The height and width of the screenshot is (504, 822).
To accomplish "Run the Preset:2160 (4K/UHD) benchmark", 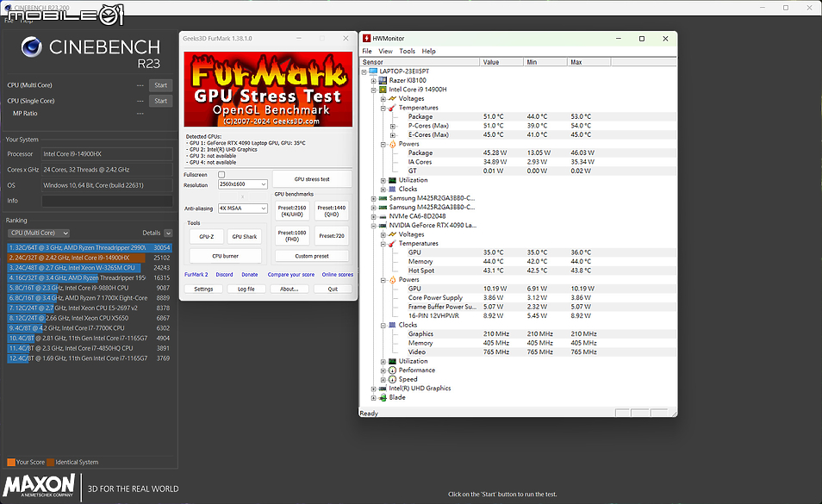I will (x=292, y=210).
